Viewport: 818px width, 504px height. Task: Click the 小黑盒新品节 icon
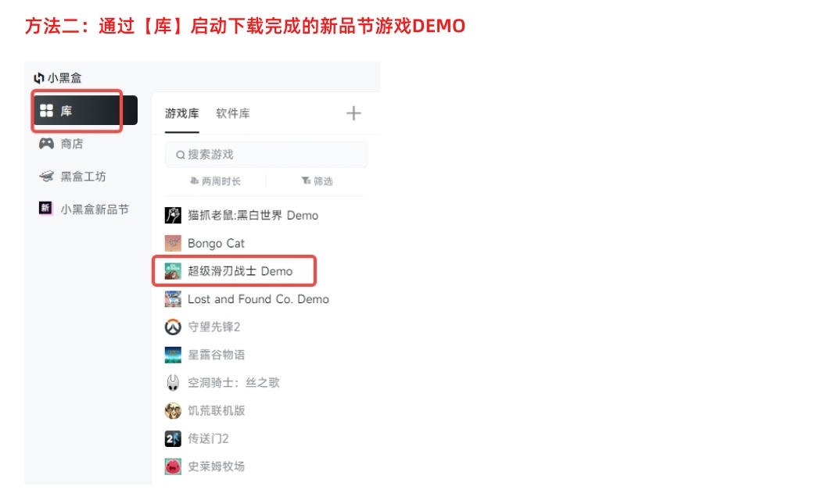pos(46,209)
